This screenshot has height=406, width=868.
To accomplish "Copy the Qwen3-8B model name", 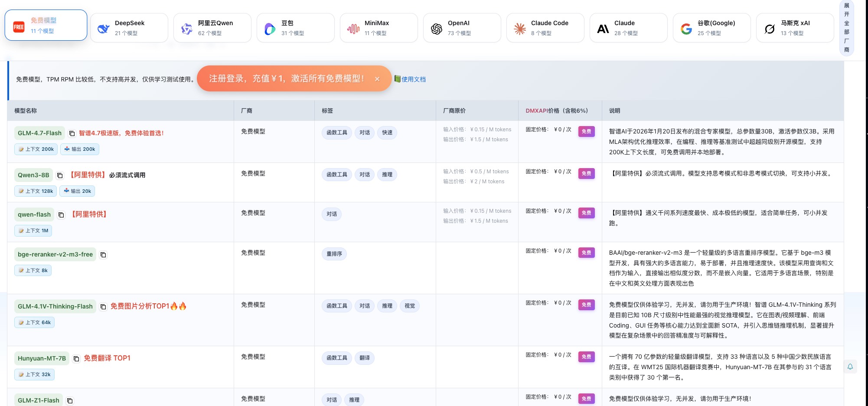I will tap(60, 175).
